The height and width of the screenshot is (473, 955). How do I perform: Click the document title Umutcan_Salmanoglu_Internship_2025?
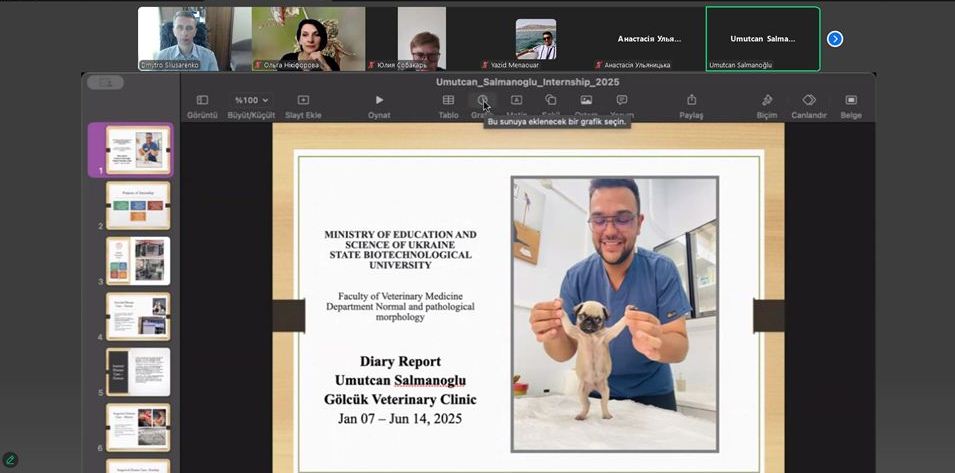(x=527, y=82)
